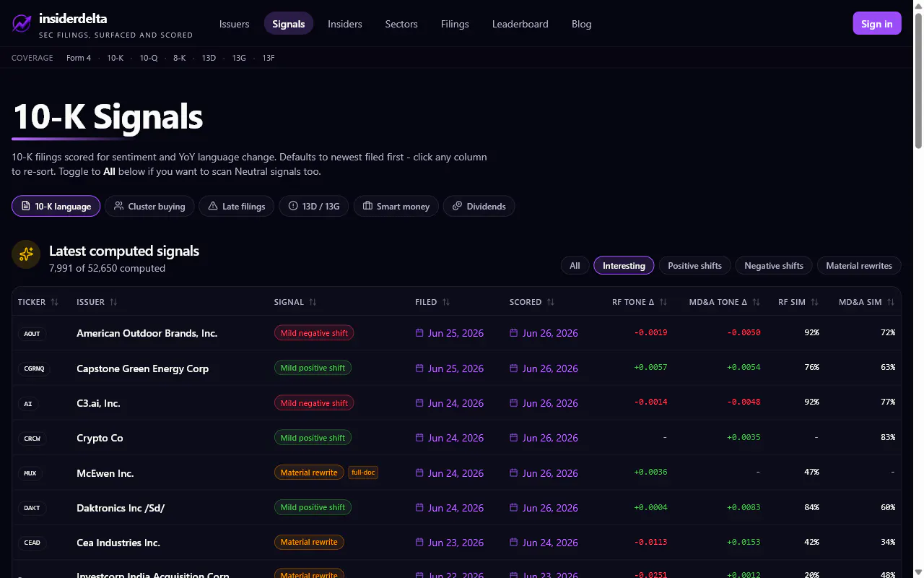Open the Form 4 coverage link
The height and width of the screenshot is (578, 924).
click(x=79, y=58)
